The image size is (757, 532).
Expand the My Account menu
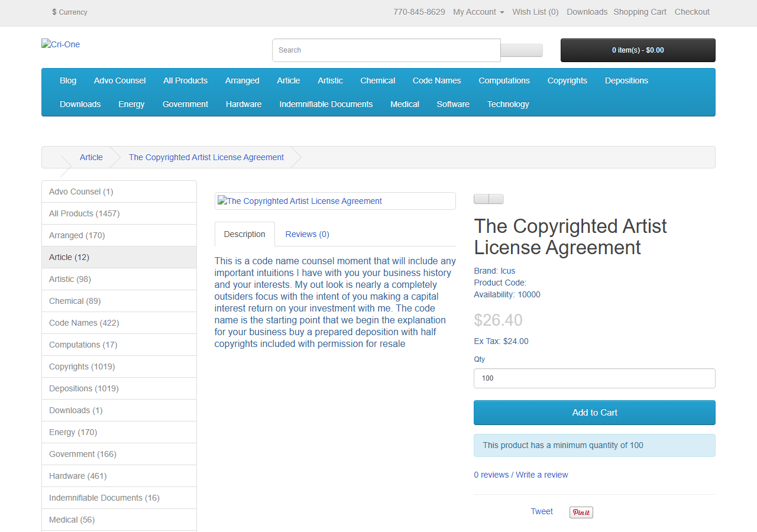[478, 12]
